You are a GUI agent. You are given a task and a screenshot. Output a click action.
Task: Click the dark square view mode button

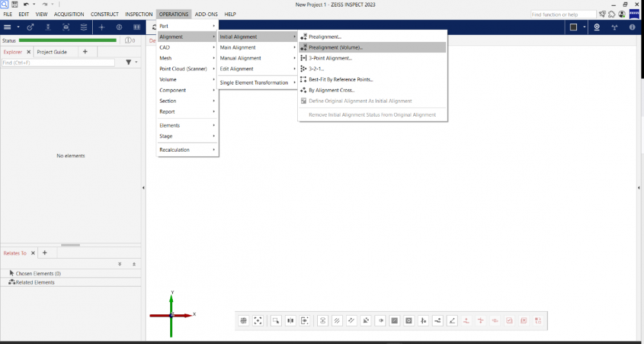(574, 27)
